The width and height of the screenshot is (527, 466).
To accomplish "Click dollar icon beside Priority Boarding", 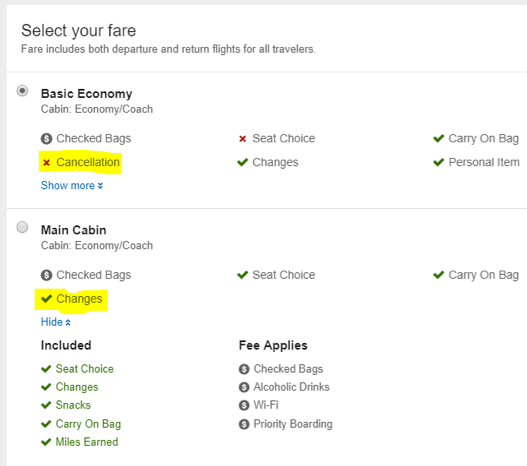I will point(244,424).
